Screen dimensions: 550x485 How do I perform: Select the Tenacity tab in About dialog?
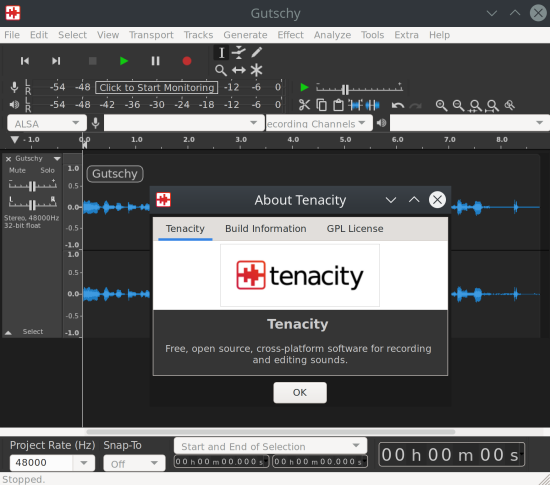185,229
